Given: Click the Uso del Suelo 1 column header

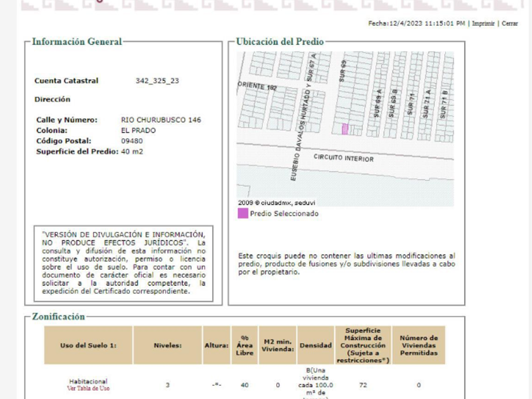Looking at the screenshot, I should 88,345.
